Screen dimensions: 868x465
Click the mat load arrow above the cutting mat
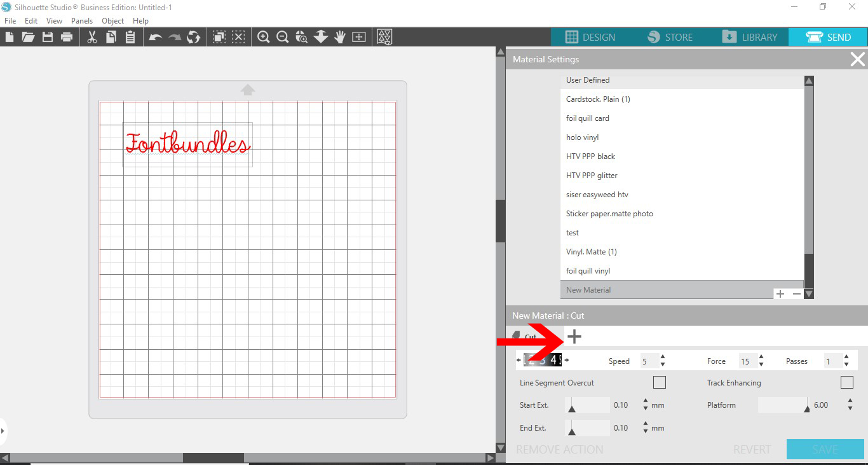point(248,90)
